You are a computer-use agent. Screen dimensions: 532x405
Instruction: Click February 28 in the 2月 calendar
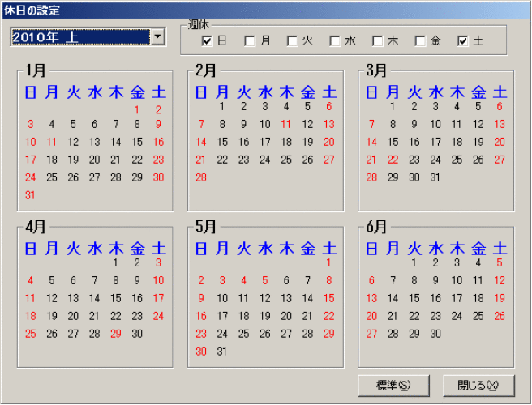click(x=201, y=177)
